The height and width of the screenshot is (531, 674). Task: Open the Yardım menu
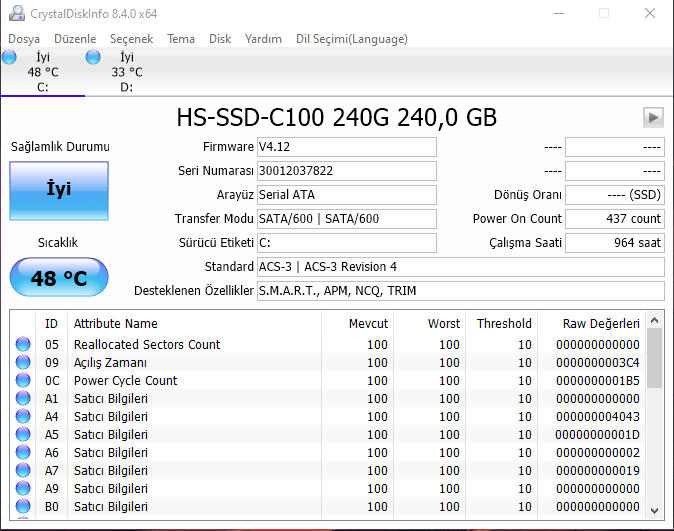(x=263, y=39)
